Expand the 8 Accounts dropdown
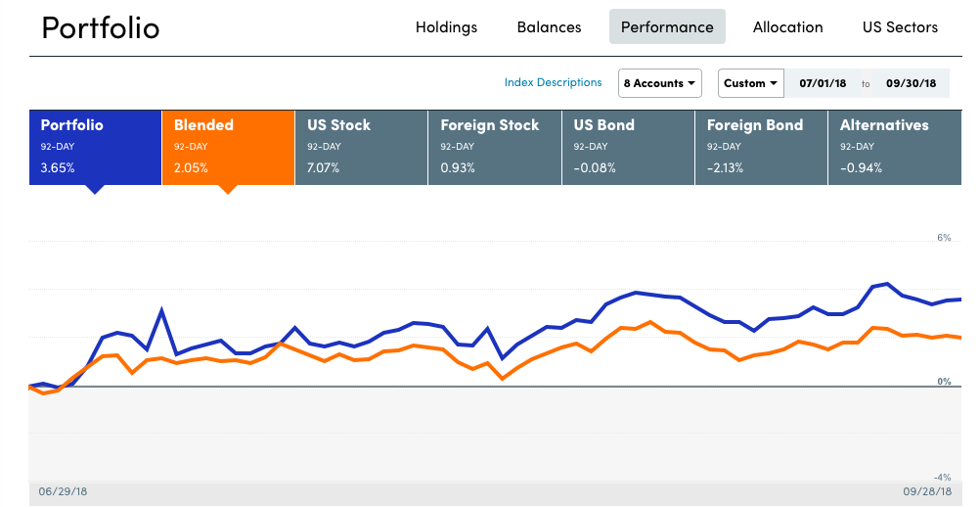Viewport: 980px width, 507px height. point(661,83)
